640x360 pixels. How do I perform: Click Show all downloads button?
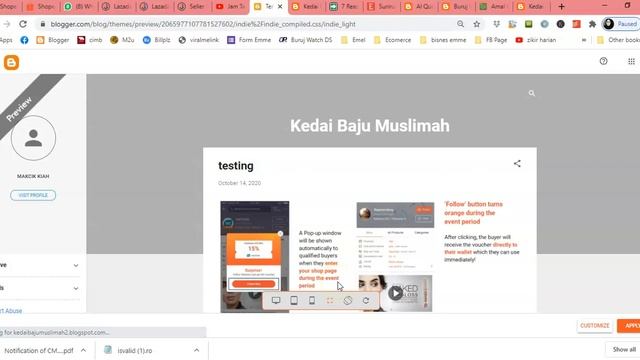click(x=623, y=349)
